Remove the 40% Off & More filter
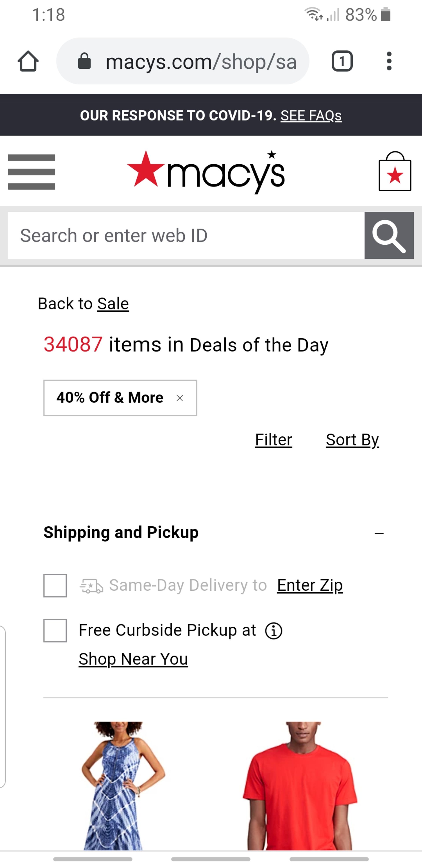Viewport: 422px width, 868px height. tap(180, 398)
